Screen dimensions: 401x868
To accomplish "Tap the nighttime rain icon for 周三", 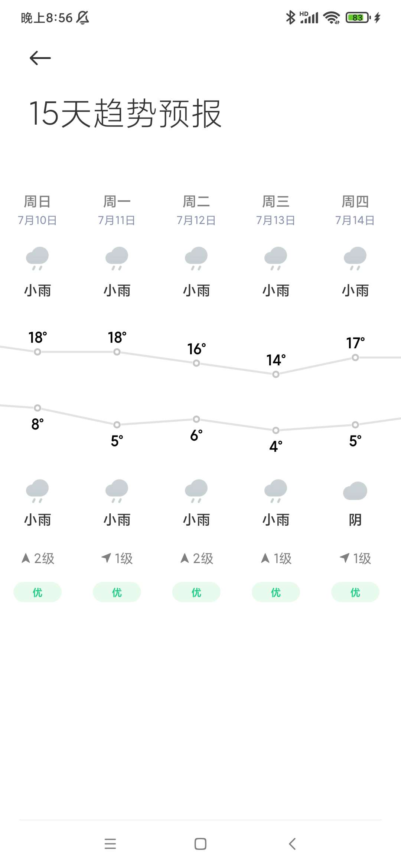I will click(276, 491).
